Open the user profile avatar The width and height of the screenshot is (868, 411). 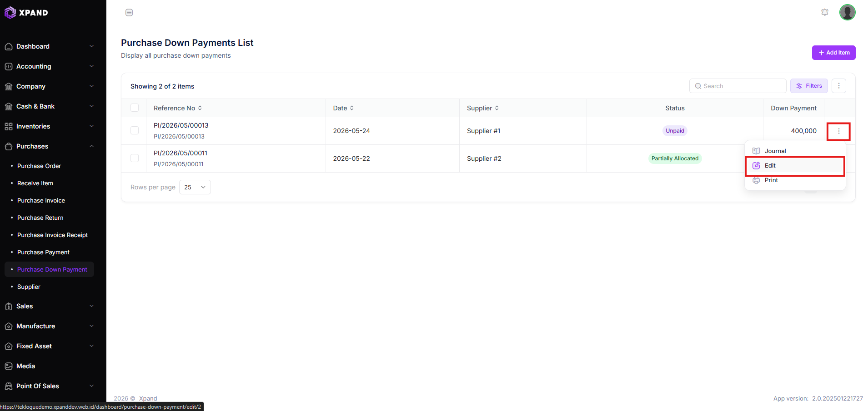click(848, 12)
